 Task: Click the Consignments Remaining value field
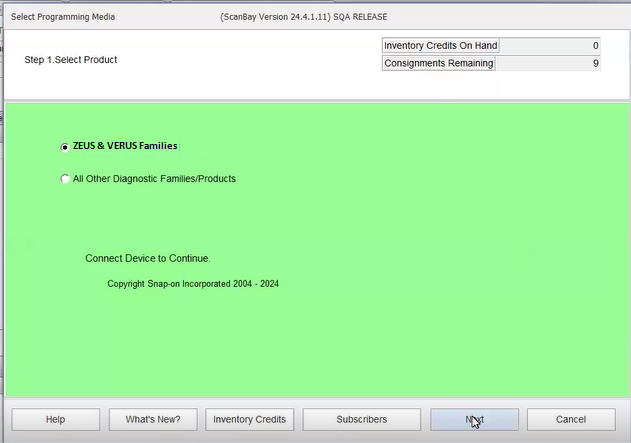click(548, 64)
